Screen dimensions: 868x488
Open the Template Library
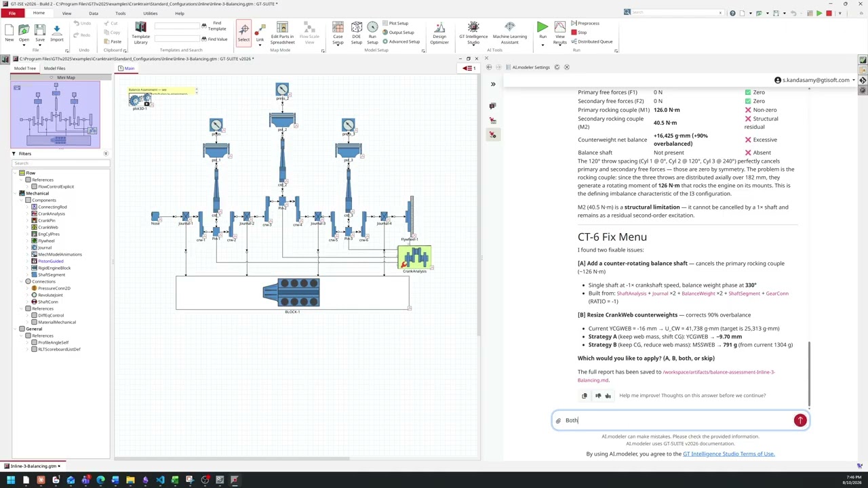click(x=140, y=33)
